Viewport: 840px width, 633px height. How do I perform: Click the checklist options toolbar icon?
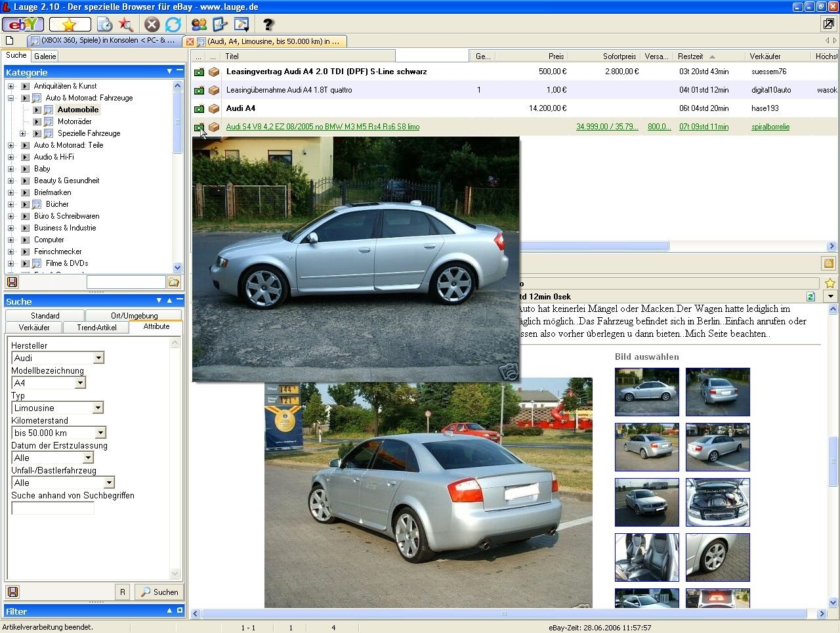220,24
